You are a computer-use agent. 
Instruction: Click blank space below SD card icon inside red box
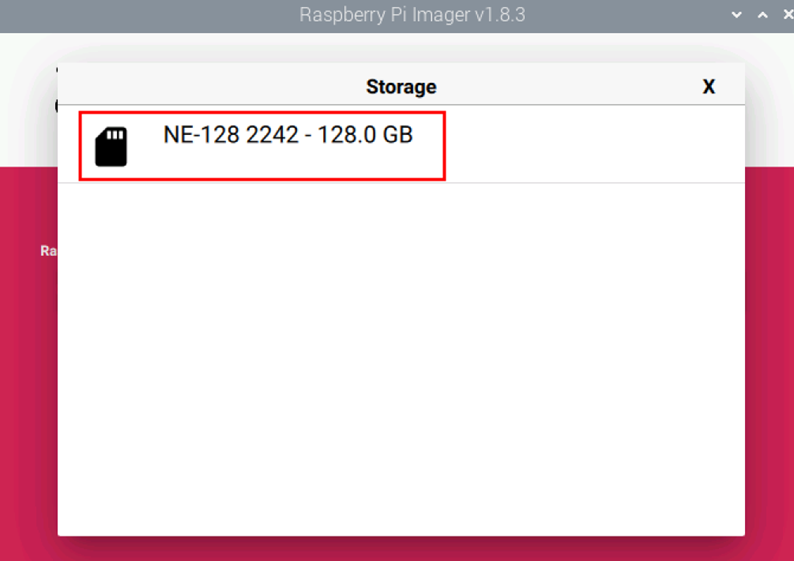coord(111,173)
